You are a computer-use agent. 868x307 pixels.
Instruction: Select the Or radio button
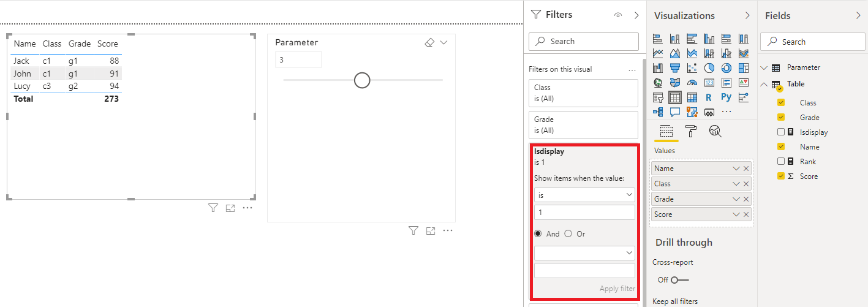(x=568, y=233)
